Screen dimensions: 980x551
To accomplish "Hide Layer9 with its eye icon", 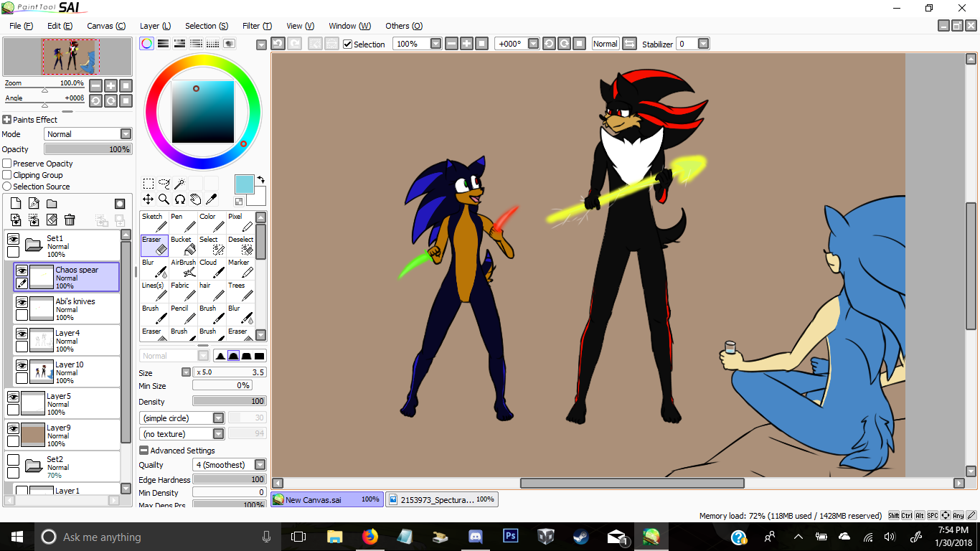I will tap(13, 428).
